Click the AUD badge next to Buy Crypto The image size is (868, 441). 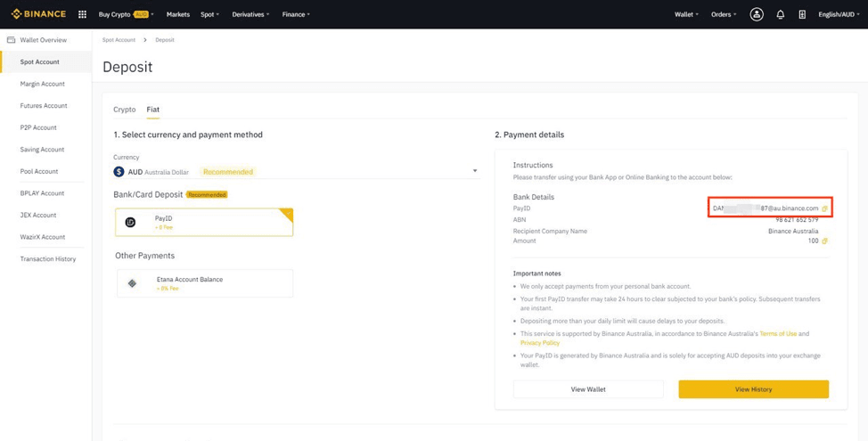(x=142, y=14)
